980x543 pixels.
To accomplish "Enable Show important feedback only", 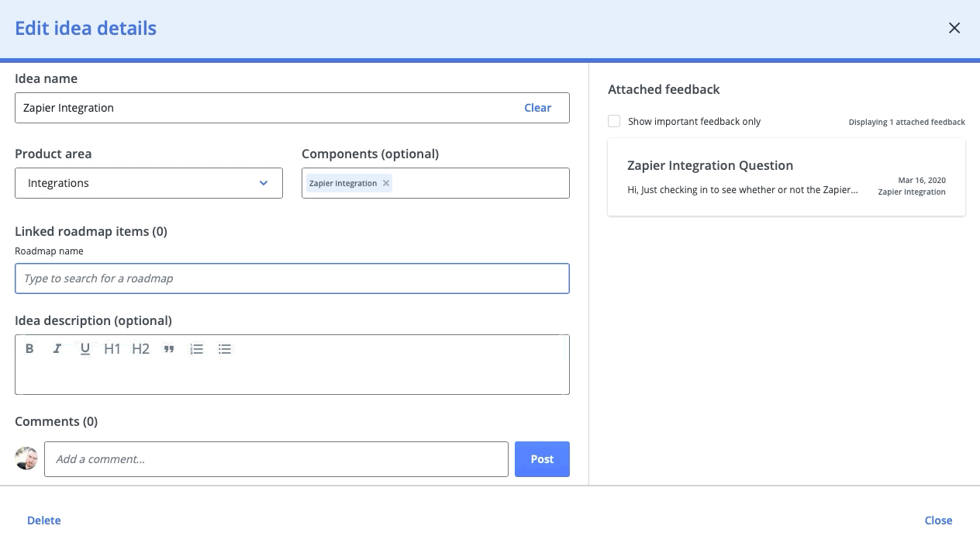I will point(614,121).
